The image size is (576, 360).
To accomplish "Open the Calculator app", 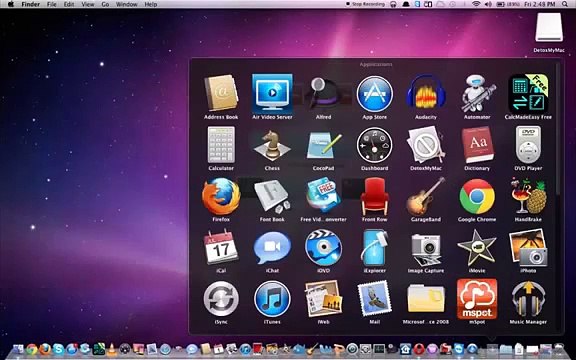I will click(x=221, y=145).
